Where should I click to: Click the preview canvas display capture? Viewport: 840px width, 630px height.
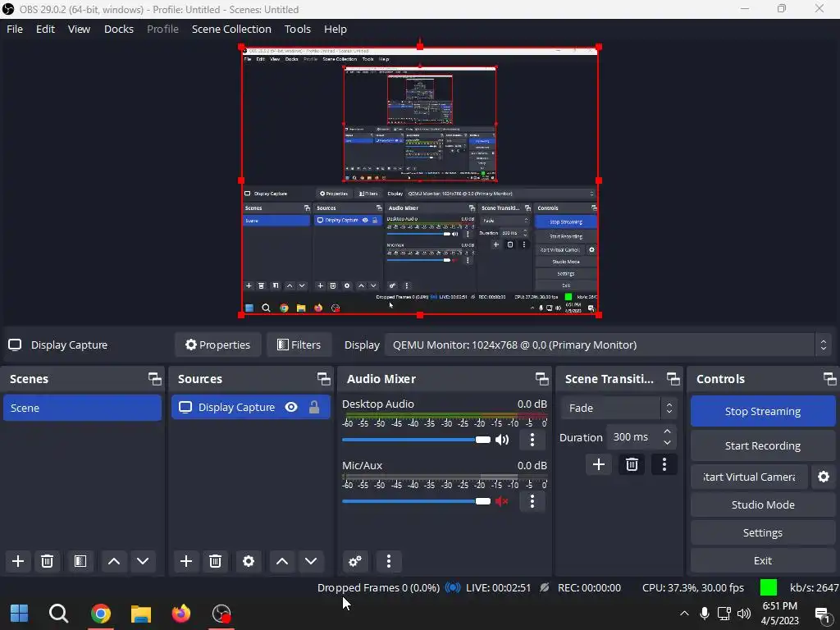[419, 181]
